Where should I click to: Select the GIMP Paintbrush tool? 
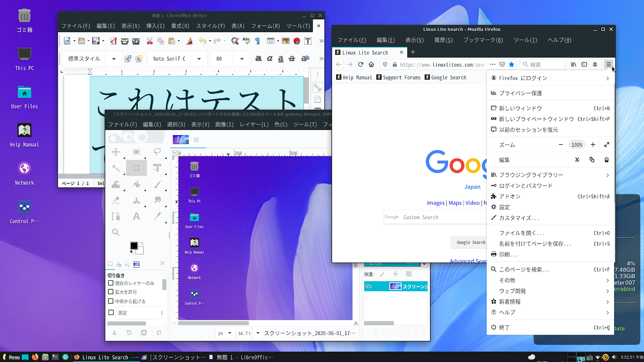[x=157, y=184]
